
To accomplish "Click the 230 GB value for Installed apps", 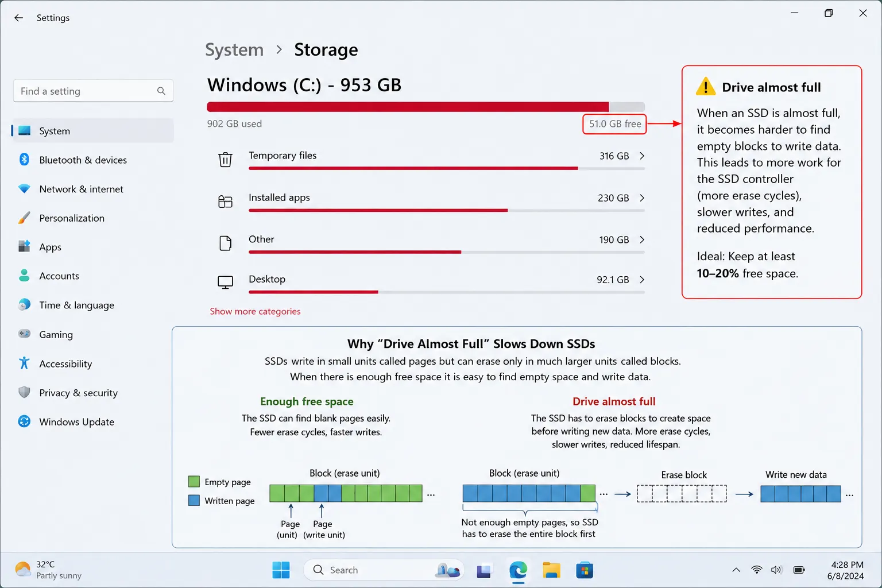I will click(x=613, y=198).
